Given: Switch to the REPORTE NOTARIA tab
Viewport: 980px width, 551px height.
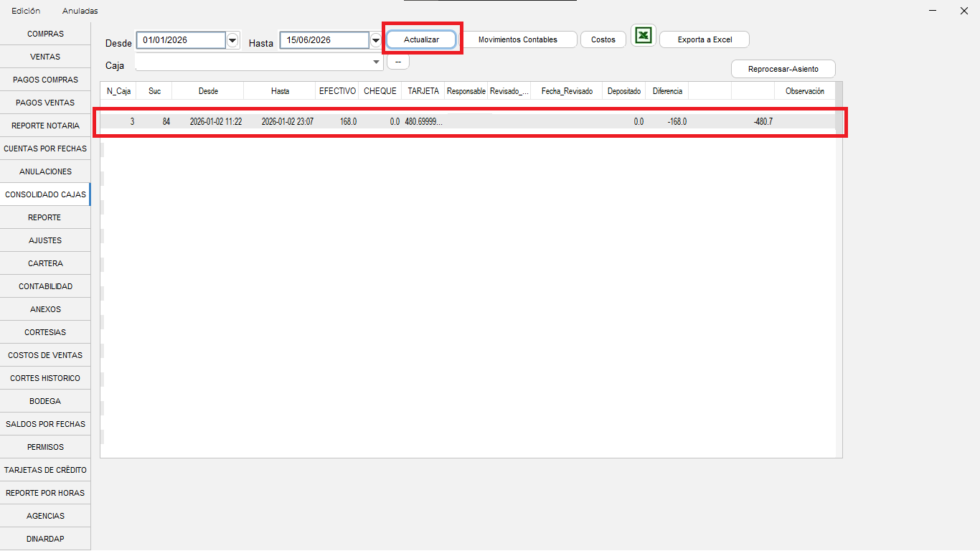Looking at the screenshot, I should 45,126.
